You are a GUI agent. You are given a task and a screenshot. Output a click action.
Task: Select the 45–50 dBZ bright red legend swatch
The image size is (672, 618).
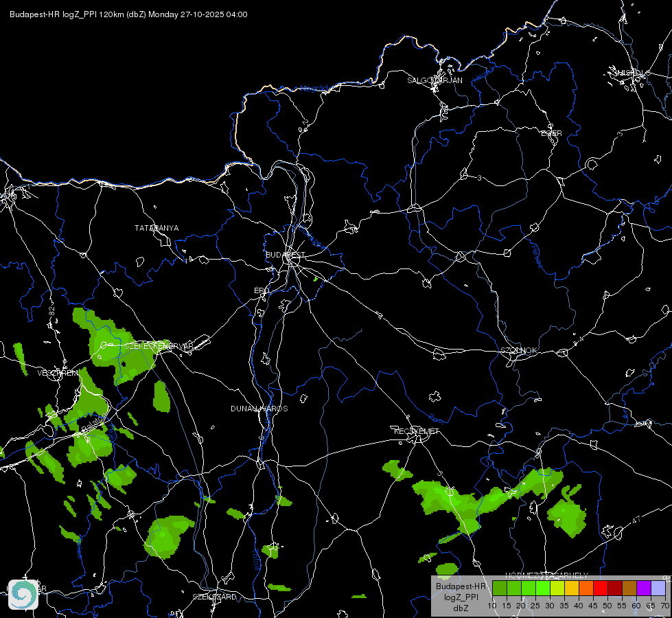[601, 588]
